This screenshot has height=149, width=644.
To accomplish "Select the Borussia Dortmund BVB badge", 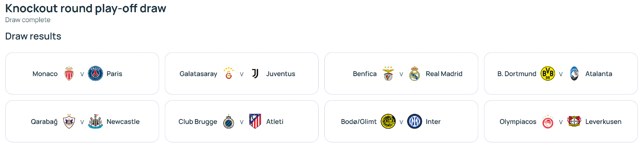I will 548,74.
